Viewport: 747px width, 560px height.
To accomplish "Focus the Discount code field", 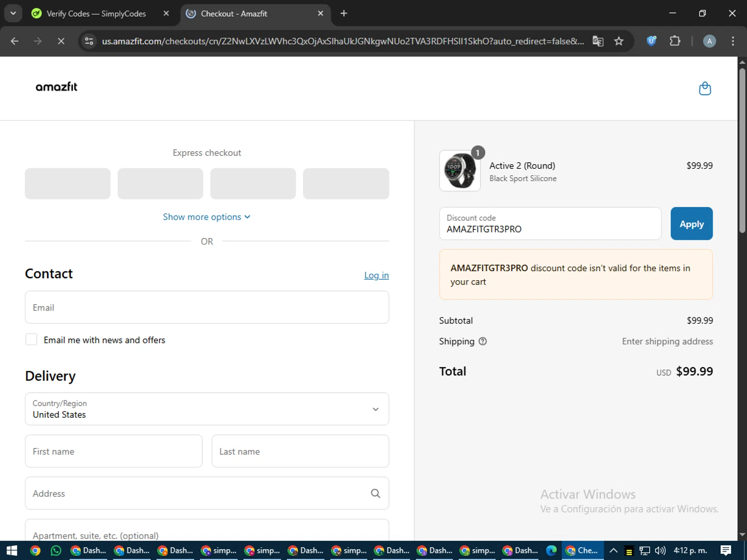I will point(550,224).
